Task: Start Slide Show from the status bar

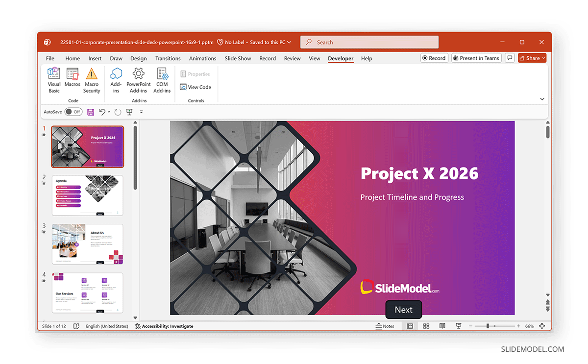Action: tap(458, 325)
